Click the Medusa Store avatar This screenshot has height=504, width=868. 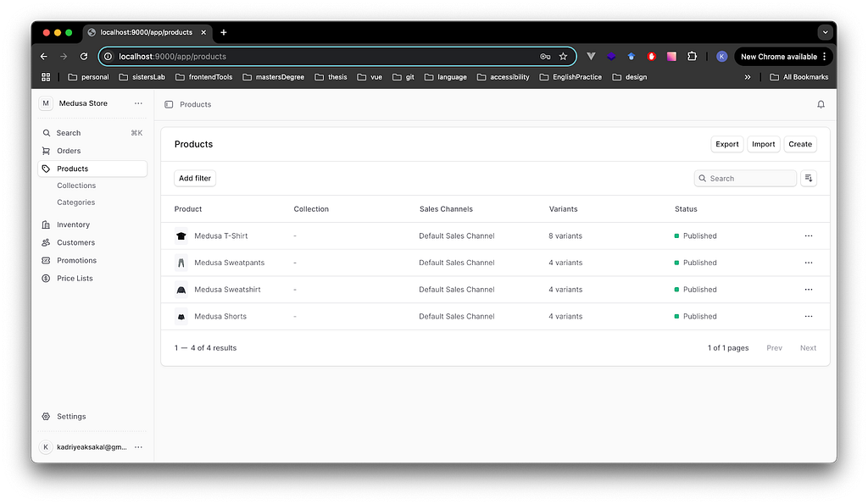click(x=46, y=103)
